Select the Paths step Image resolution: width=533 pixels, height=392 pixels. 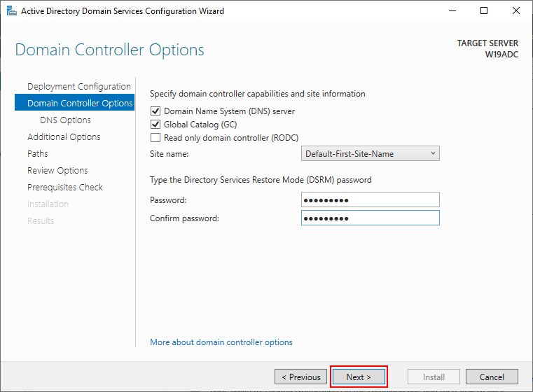(x=38, y=154)
